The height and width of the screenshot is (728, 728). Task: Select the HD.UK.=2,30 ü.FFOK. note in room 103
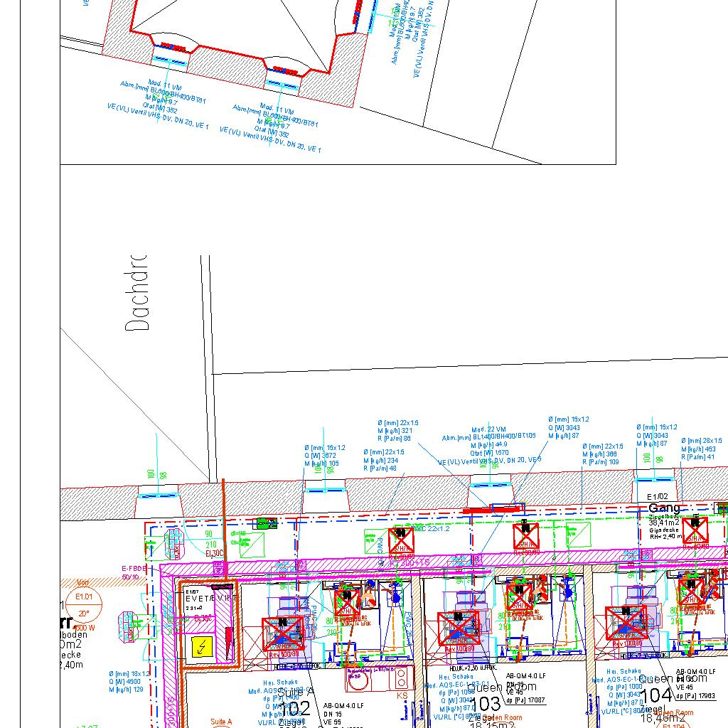pyautogui.click(x=473, y=668)
